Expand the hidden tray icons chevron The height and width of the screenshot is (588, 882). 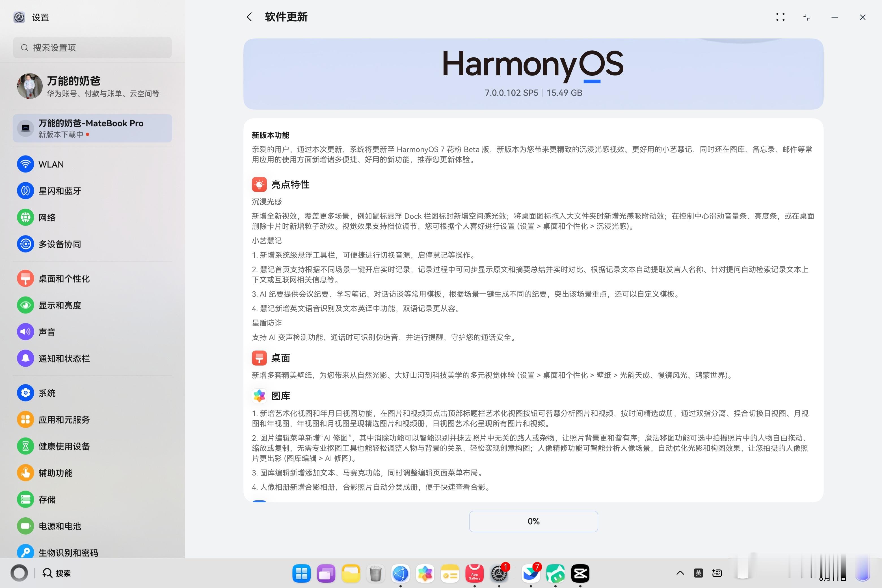(680, 573)
